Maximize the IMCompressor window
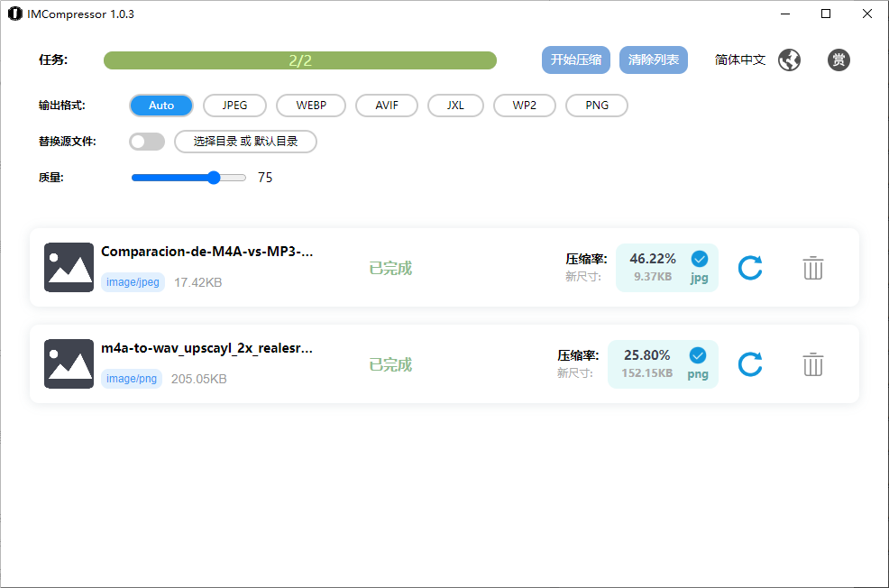This screenshot has width=889, height=588. (826, 14)
